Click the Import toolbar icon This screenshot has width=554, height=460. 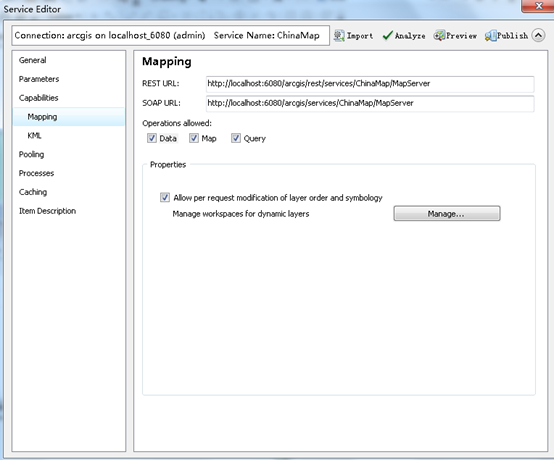(353, 36)
